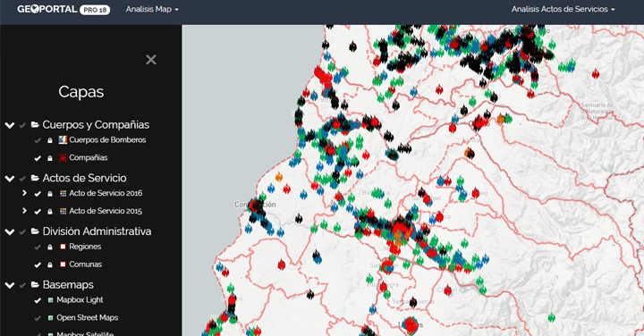Click the Acto de Servicio 2016 grid icon
This screenshot has height=336, width=644.
[x=63, y=193]
